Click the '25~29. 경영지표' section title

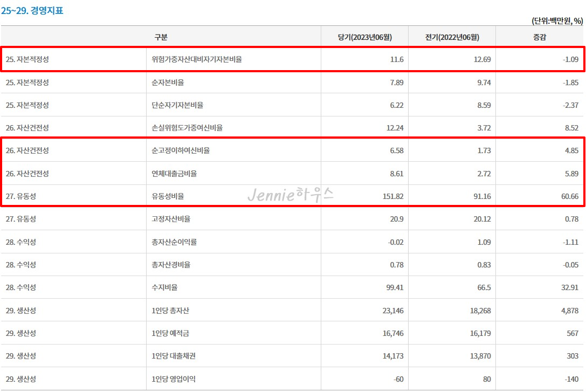pos(32,10)
